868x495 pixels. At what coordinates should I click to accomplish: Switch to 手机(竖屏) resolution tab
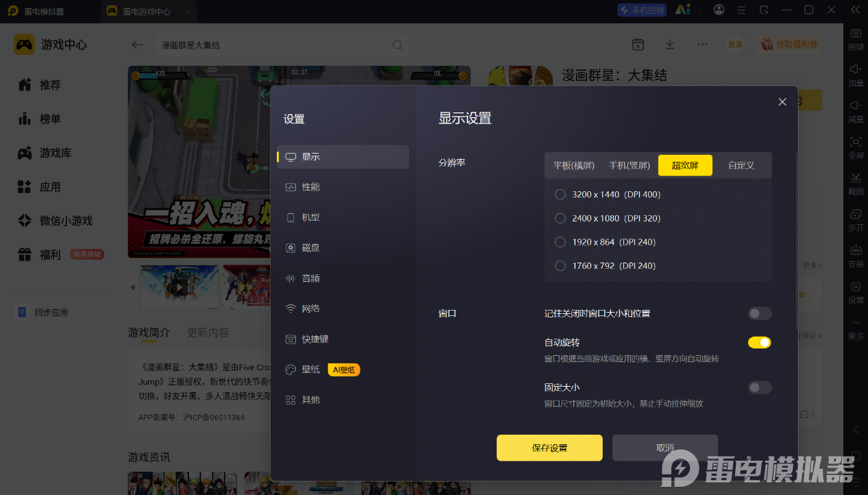coord(629,165)
